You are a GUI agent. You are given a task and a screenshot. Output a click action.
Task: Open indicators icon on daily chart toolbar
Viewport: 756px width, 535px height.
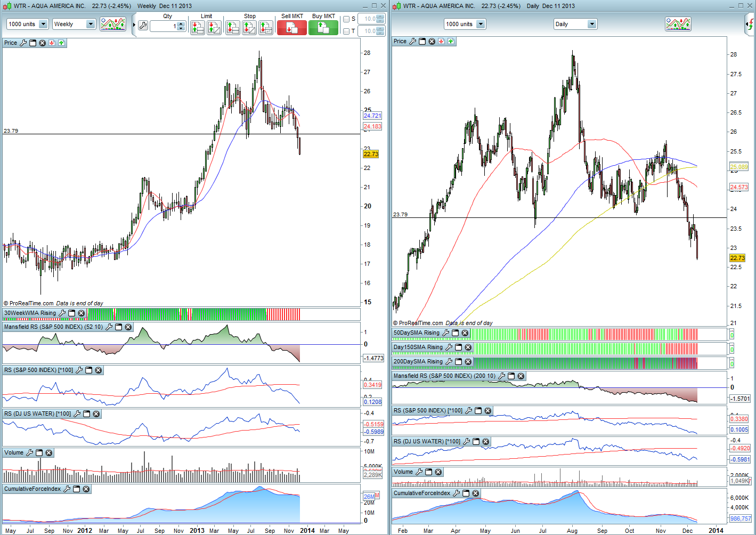coord(678,24)
